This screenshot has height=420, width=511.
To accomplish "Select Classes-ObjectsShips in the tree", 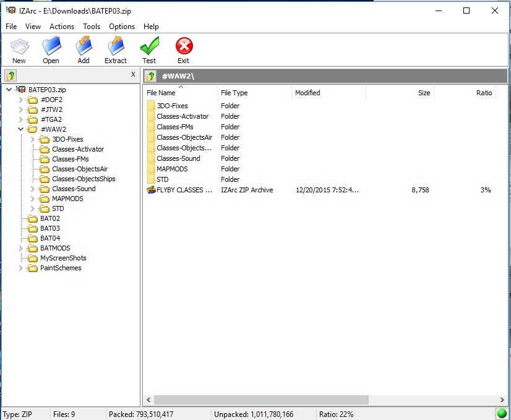I will coord(84,179).
